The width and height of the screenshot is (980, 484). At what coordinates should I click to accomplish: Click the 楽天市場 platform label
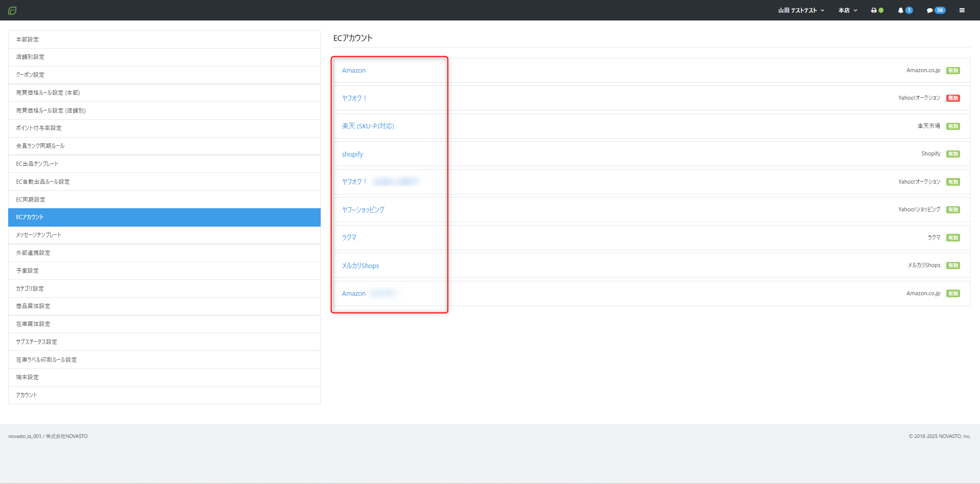coord(929,126)
